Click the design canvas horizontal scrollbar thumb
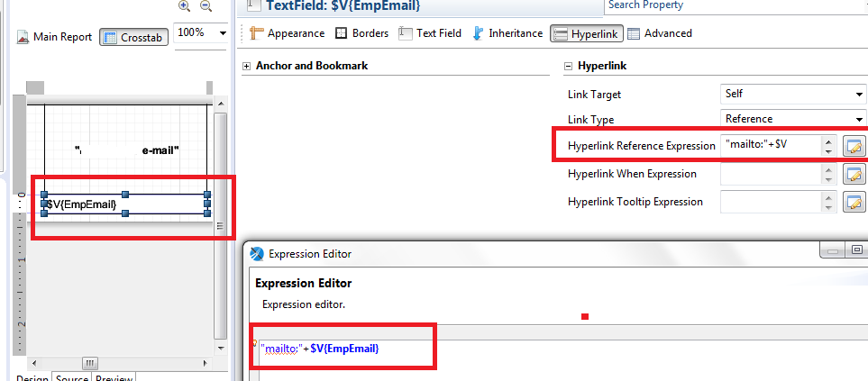 click(90, 363)
